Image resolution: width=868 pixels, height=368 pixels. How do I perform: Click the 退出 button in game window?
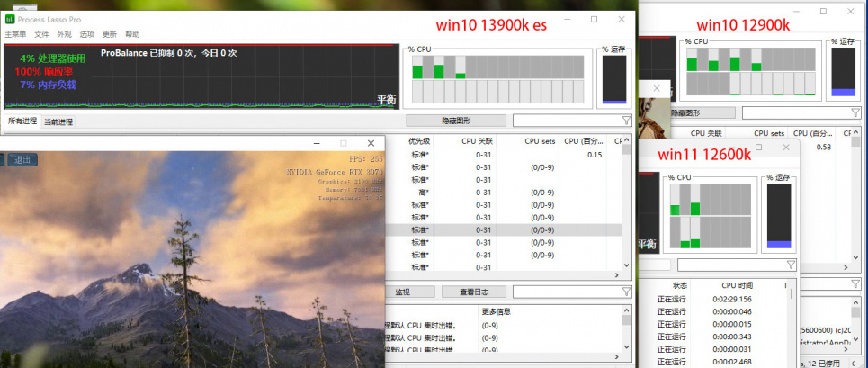click(22, 160)
